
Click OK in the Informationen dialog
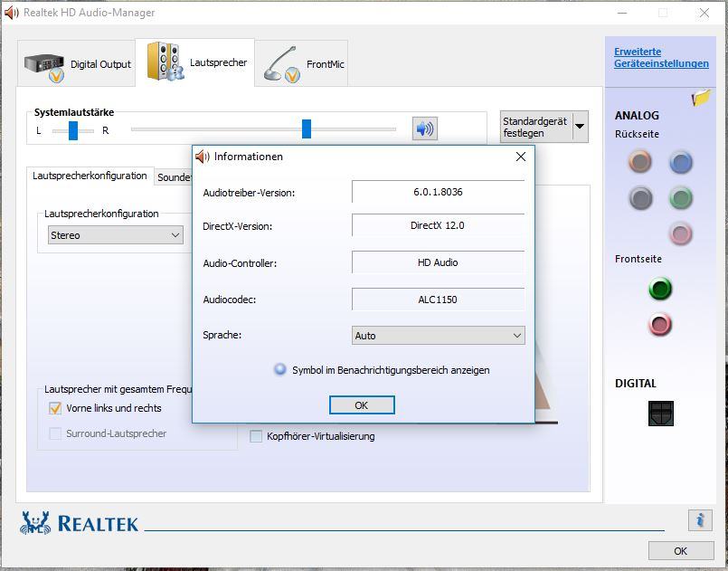pos(362,405)
